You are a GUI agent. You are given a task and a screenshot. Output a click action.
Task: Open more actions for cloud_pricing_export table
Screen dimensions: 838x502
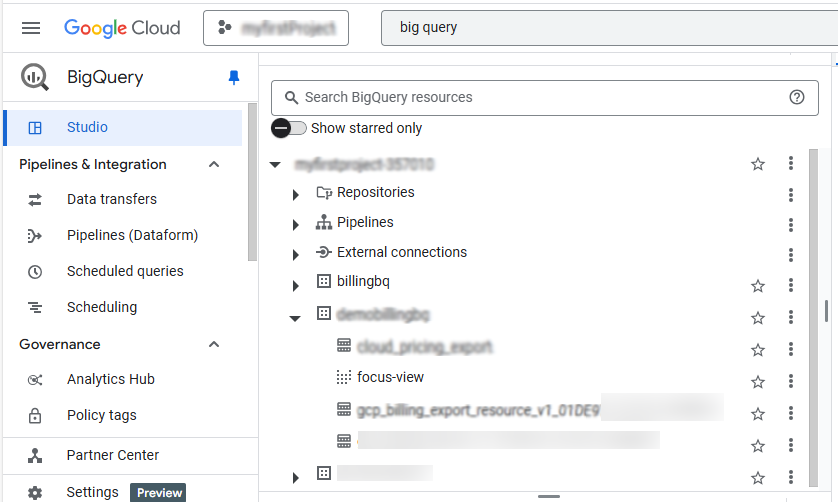(790, 350)
